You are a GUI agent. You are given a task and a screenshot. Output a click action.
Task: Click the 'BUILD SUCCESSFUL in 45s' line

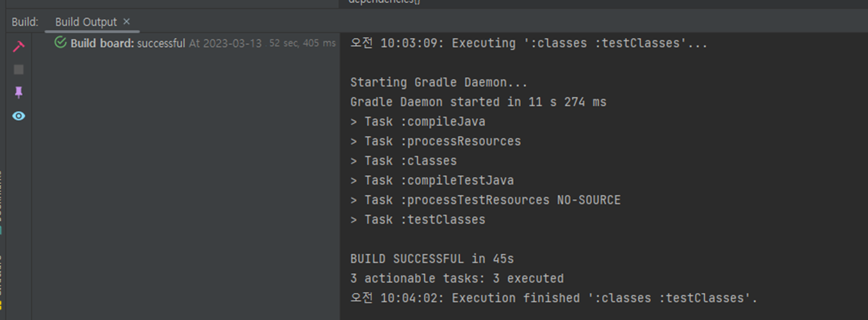[x=432, y=259]
